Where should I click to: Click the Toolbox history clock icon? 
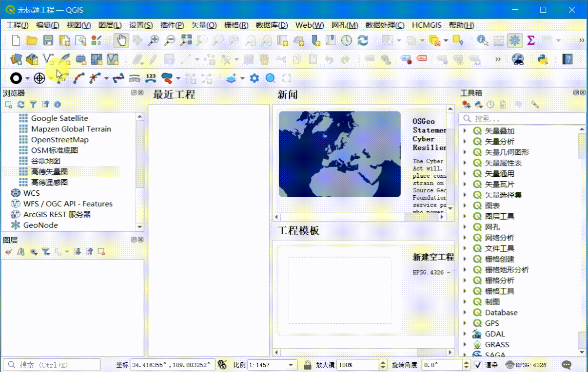coord(490,104)
